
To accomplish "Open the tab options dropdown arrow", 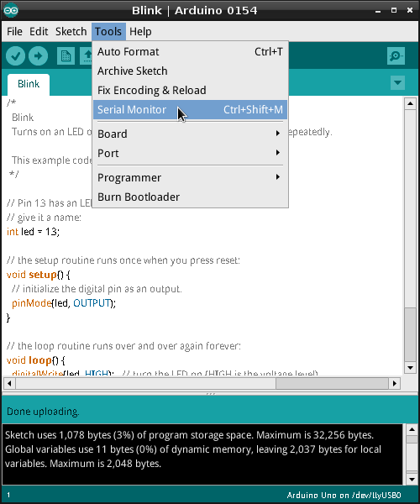I will [397, 83].
